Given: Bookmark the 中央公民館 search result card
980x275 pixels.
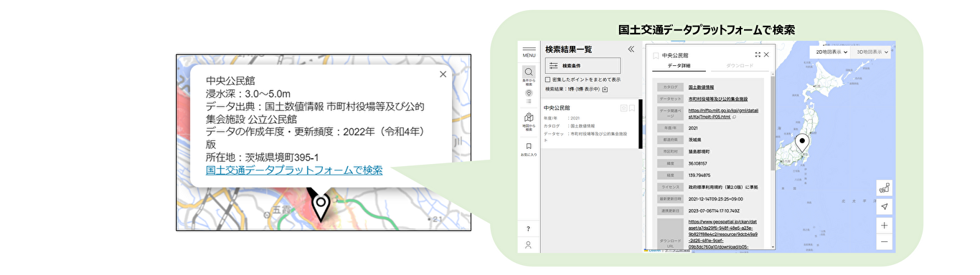Looking at the screenshot, I should [632, 107].
